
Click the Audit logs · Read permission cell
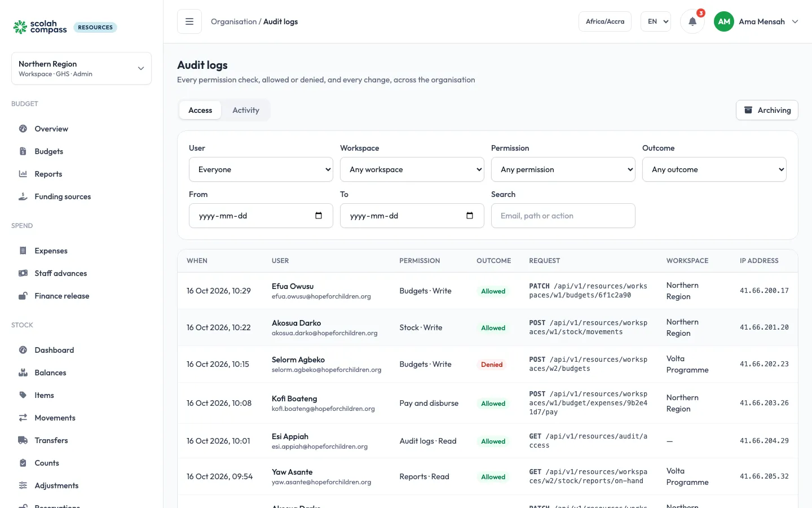coord(428,441)
